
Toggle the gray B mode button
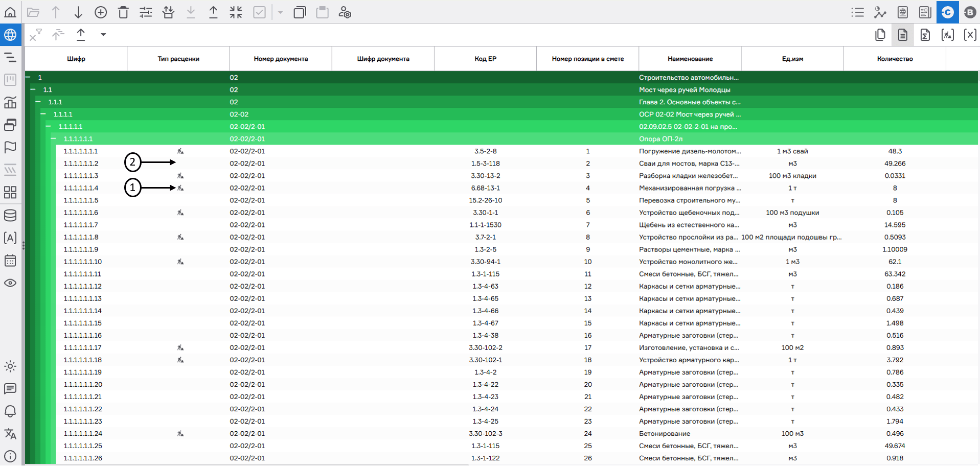(x=969, y=12)
